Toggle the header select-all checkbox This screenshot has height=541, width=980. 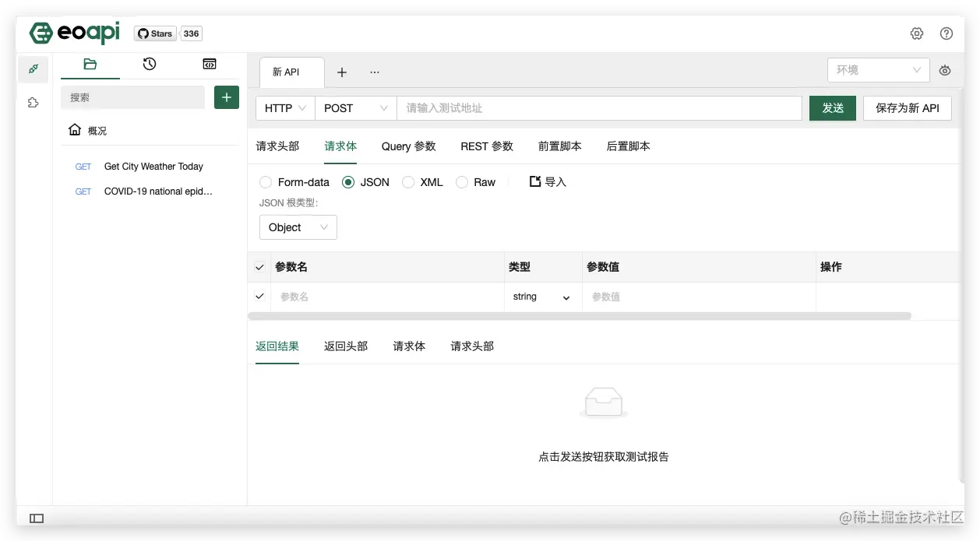pyautogui.click(x=259, y=267)
